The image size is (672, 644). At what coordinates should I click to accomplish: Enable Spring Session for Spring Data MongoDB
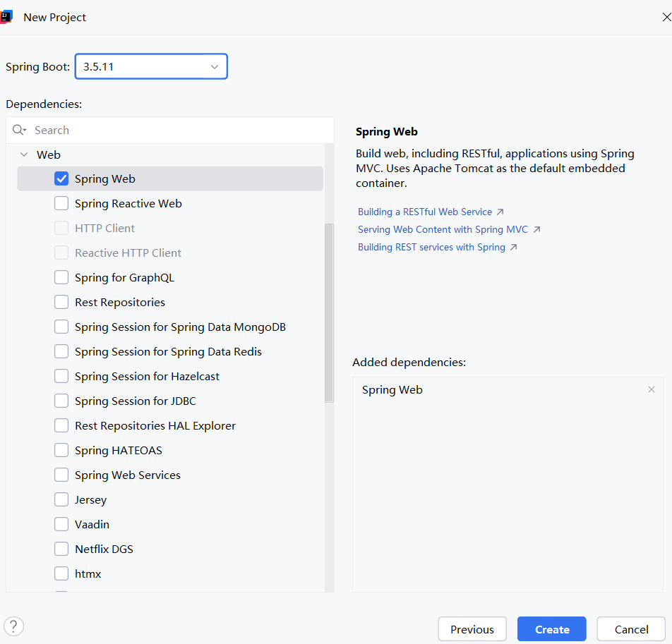click(x=61, y=327)
